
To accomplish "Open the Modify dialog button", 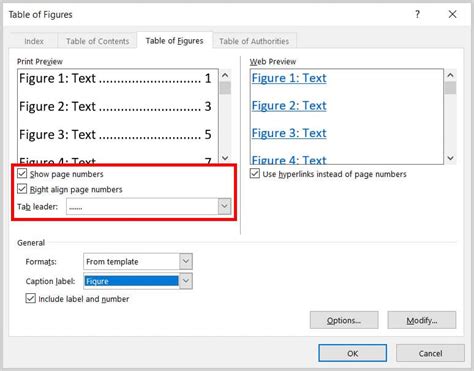I will click(422, 320).
